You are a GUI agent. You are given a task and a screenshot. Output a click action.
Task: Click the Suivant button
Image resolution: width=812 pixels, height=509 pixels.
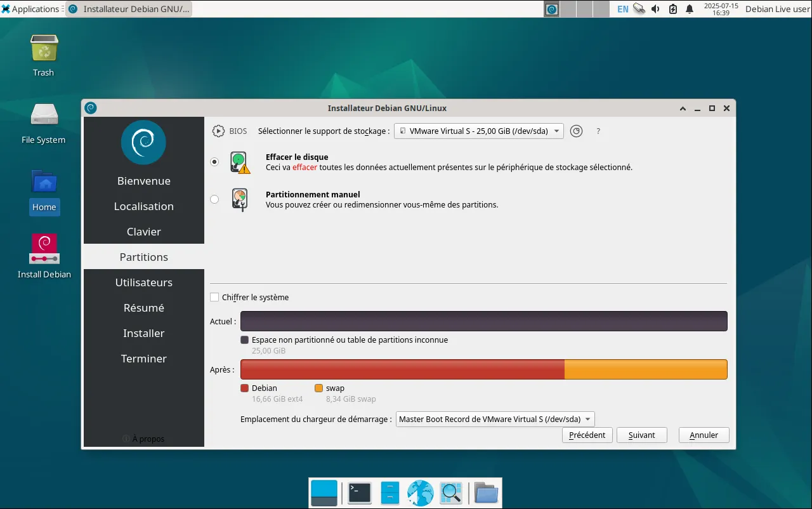[x=641, y=435]
